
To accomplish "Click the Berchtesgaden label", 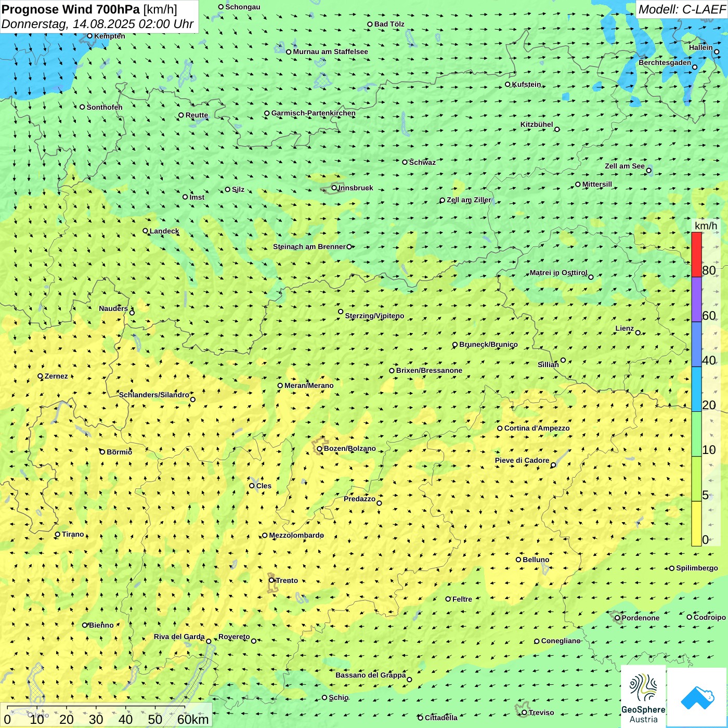I will pyautogui.click(x=665, y=62).
